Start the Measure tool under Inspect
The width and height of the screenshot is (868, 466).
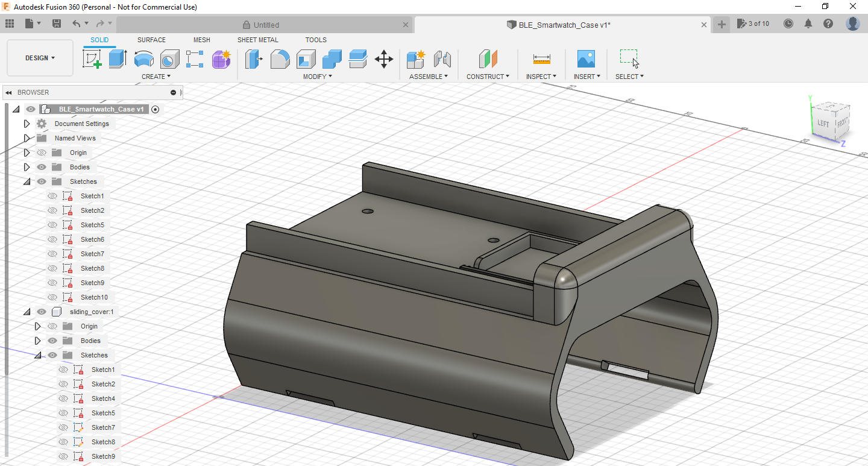coord(541,59)
